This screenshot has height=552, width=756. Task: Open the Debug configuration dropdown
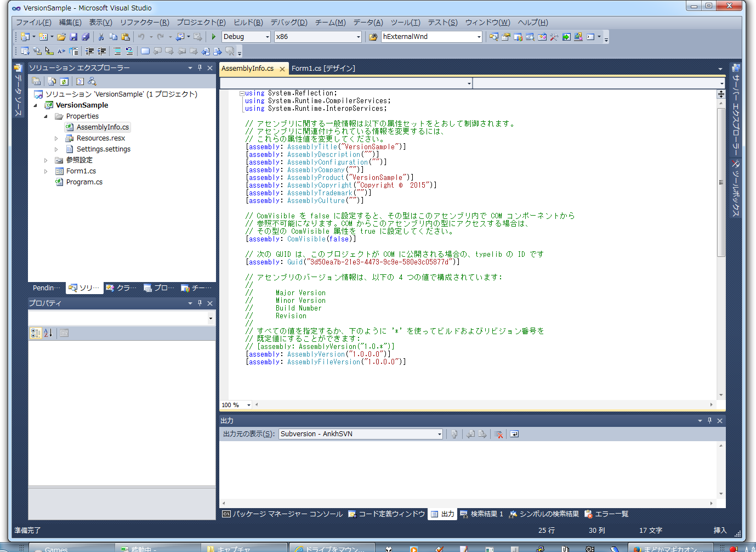point(268,37)
